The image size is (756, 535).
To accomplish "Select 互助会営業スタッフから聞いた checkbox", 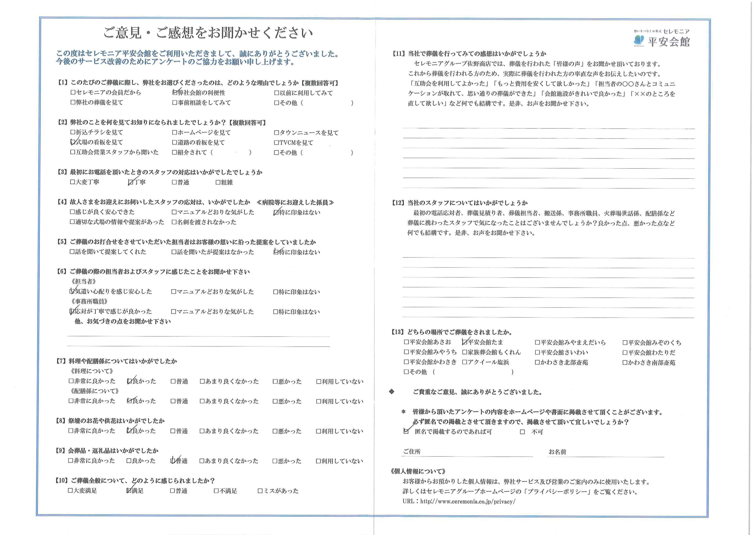I will pyautogui.click(x=73, y=152).
